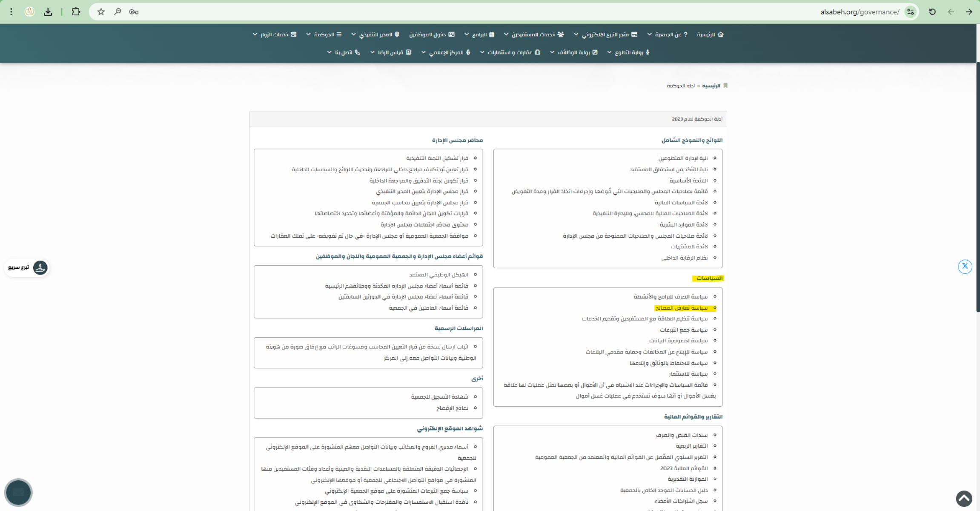Open the الهيكل الوظيفي المعتمد link
Viewport: 980px width, 511px height.
(x=438, y=275)
